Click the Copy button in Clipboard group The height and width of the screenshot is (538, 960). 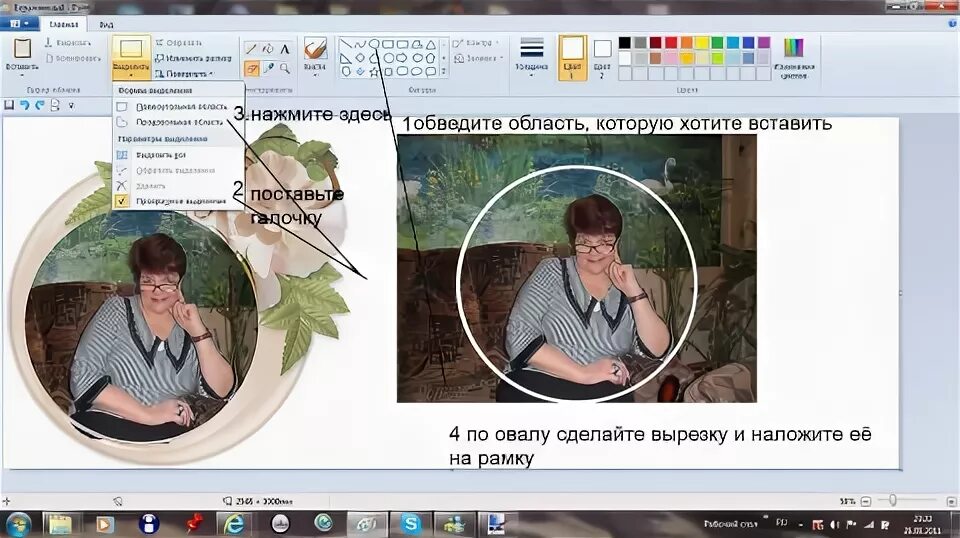click(x=72, y=58)
